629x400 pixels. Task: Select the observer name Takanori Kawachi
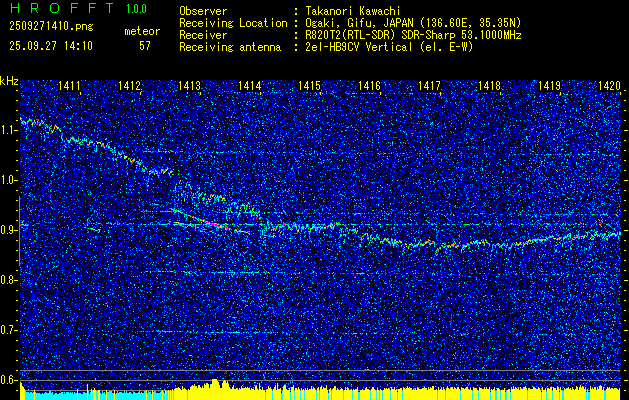(347, 9)
